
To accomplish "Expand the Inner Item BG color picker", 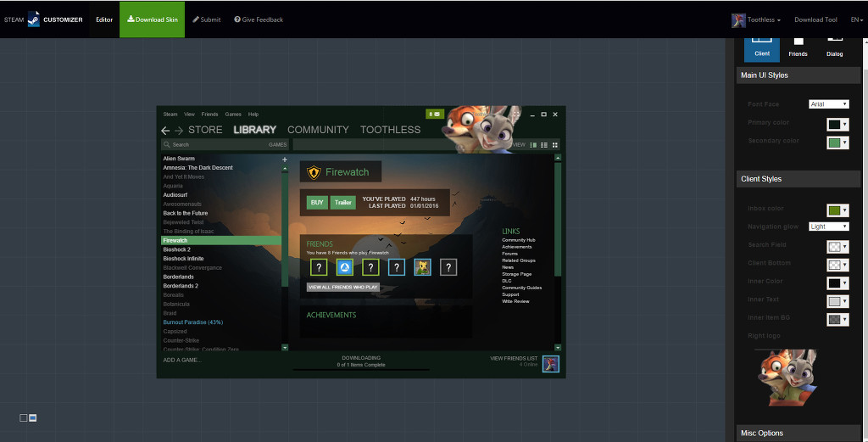I will (x=837, y=320).
